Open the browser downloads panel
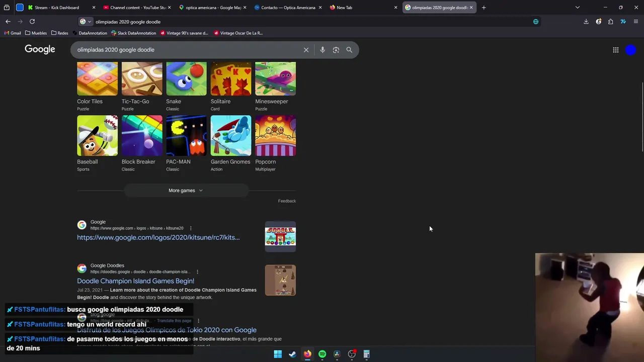The width and height of the screenshot is (644, 362). [x=586, y=22]
